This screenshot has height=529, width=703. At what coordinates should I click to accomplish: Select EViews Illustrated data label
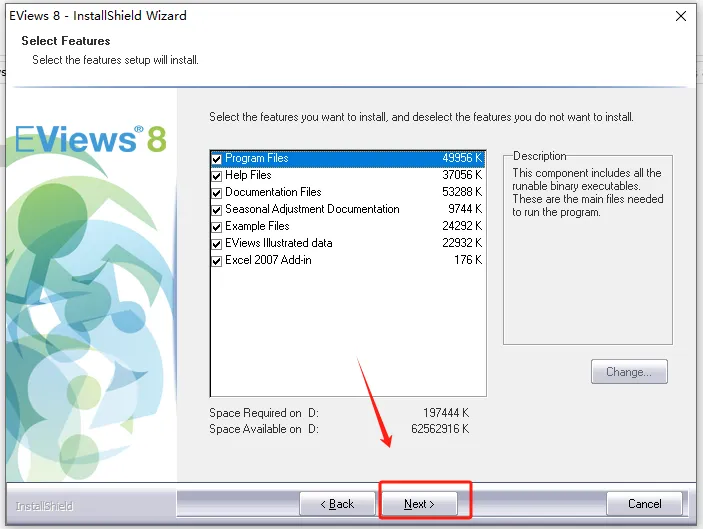click(278, 243)
